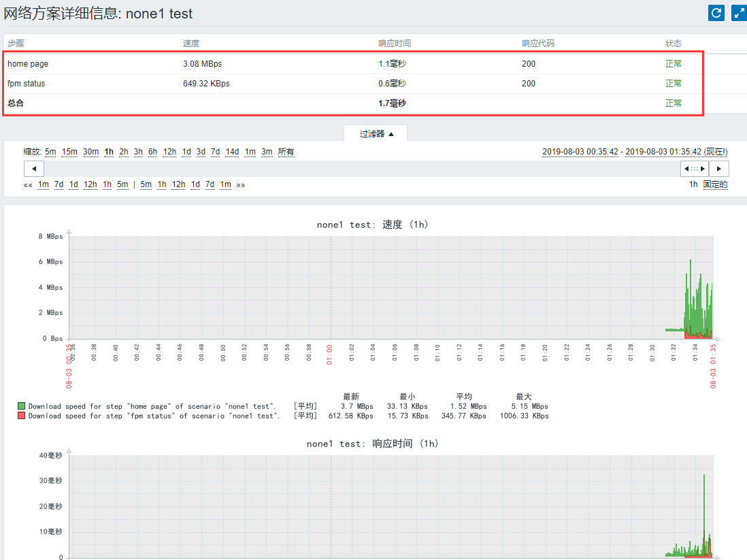Move back 1m using link after ««
This screenshot has height=560, width=747.
44,185
